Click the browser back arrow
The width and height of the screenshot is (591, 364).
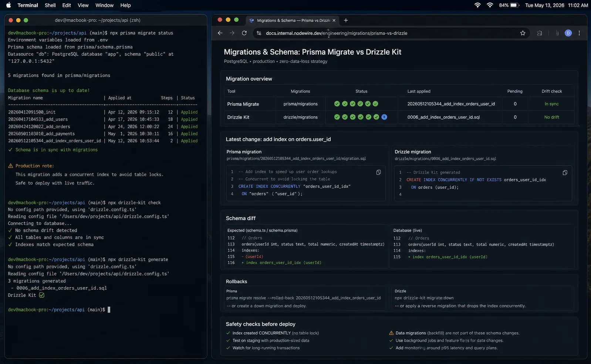(220, 33)
